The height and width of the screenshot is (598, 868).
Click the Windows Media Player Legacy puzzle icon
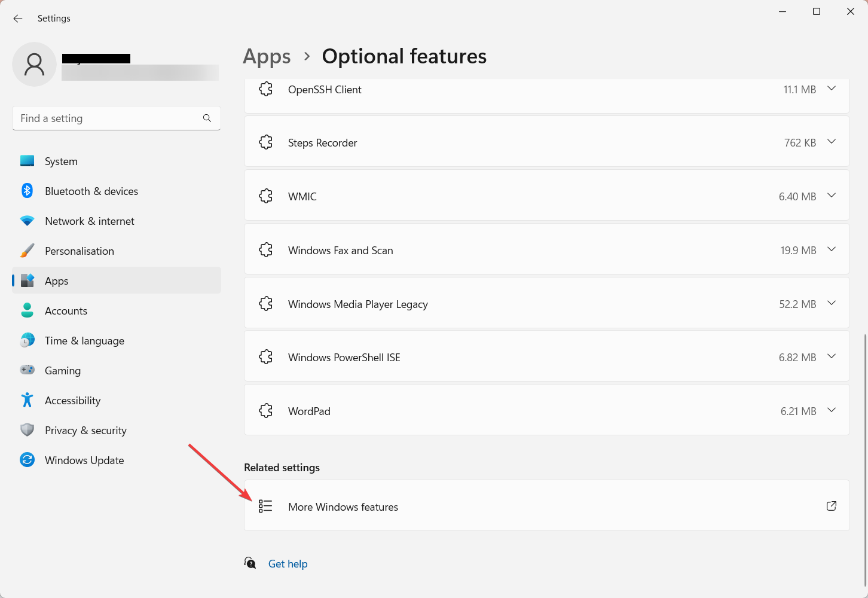coord(266,304)
